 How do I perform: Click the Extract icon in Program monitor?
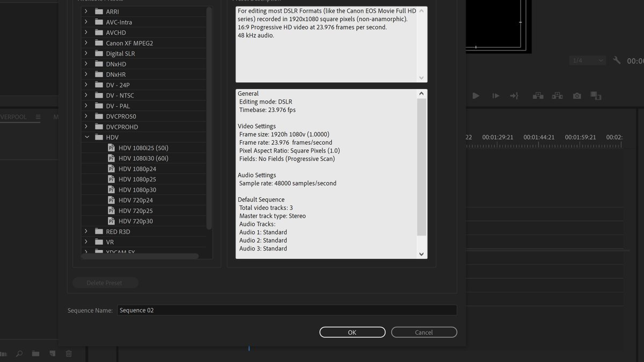(x=557, y=96)
